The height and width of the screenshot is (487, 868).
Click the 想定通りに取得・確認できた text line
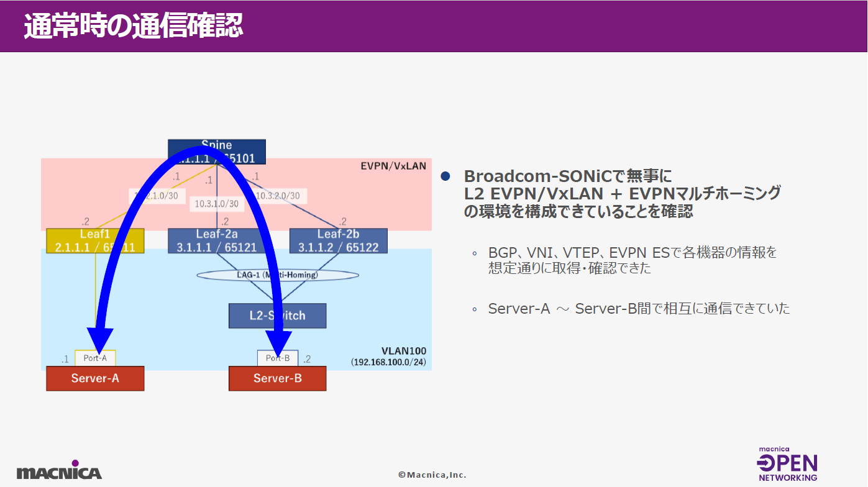(569, 269)
